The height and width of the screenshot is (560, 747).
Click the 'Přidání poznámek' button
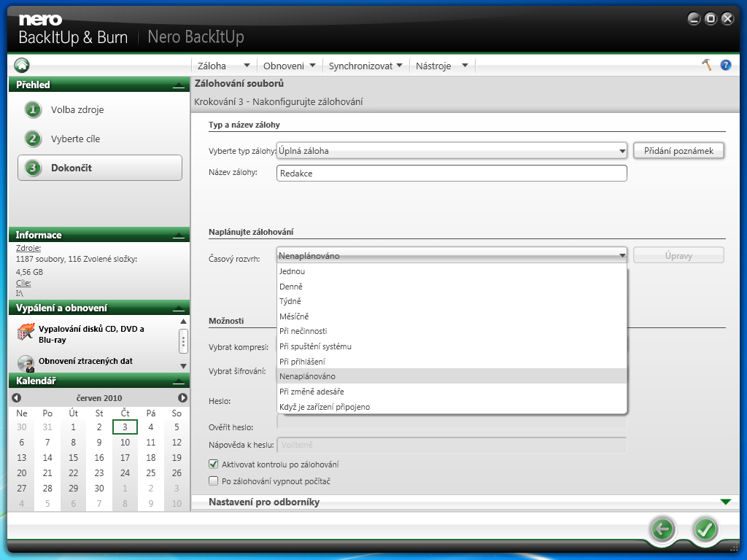(678, 151)
